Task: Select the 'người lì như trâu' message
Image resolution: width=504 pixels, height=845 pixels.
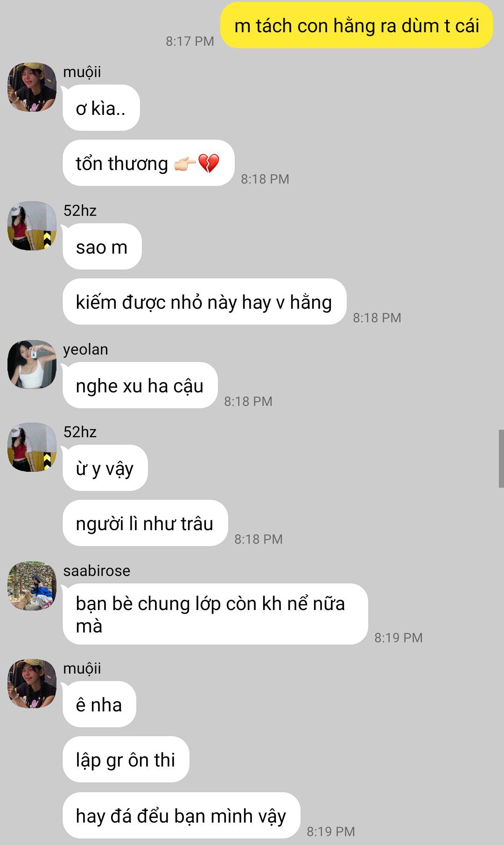Action: click(x=145, y=523)
